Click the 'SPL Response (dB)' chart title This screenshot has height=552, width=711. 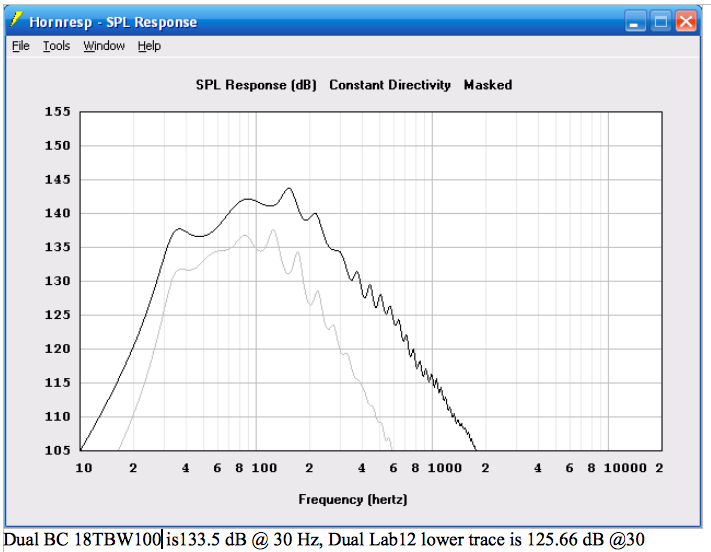[x=256, y=85]
